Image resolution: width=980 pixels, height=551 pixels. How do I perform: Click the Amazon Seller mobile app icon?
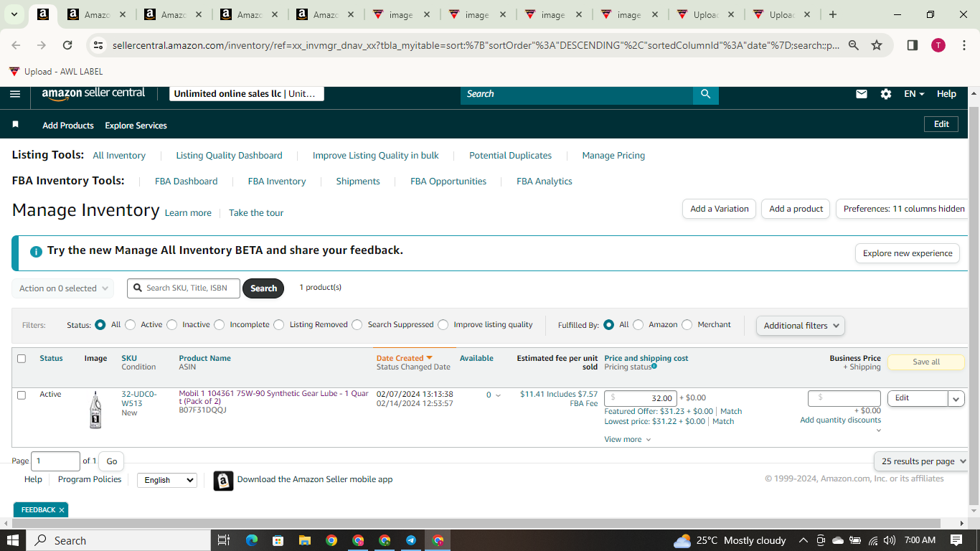(223, 480)
